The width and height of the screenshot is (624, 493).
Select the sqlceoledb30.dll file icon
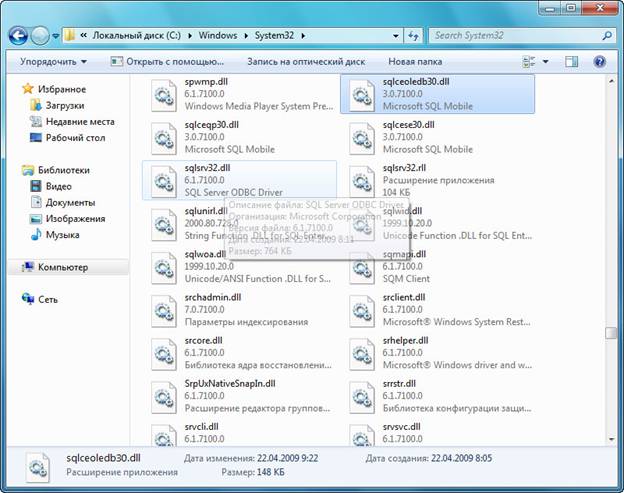362,95
